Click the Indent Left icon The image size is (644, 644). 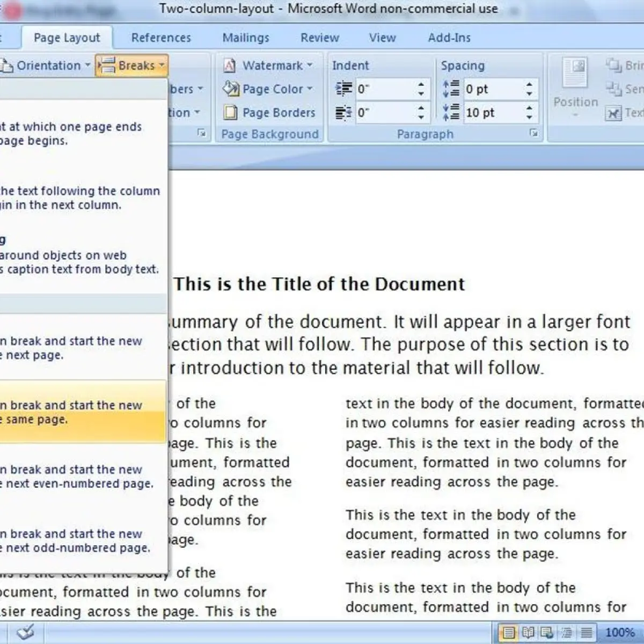click(343, 89)
